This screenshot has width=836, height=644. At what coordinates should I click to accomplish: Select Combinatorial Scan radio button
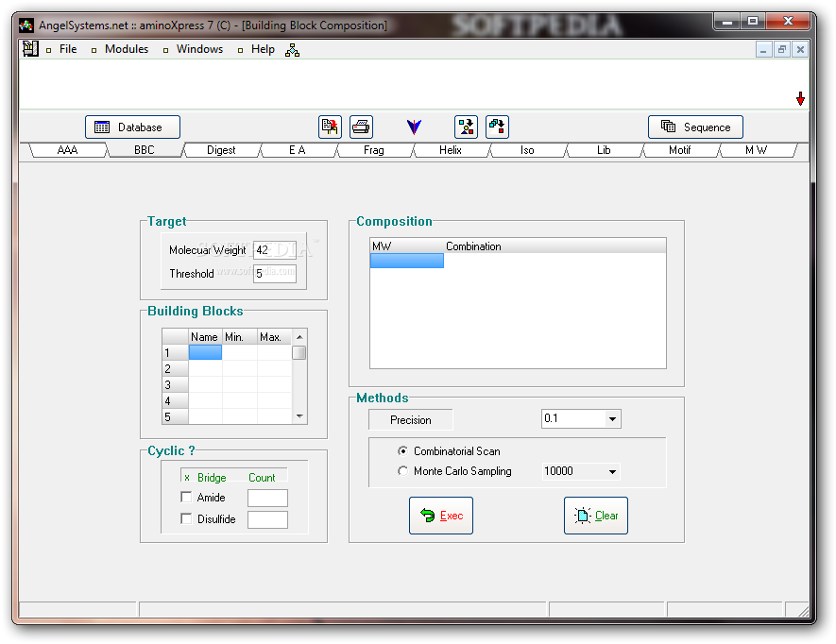402,451
